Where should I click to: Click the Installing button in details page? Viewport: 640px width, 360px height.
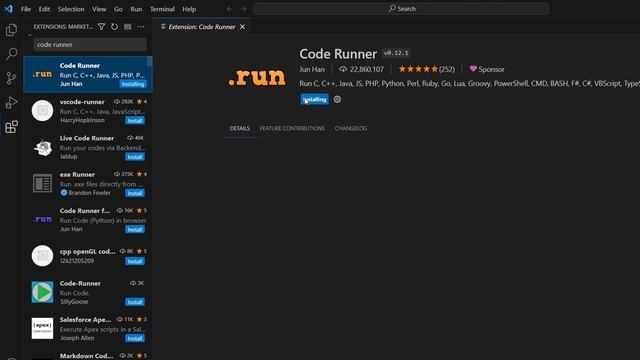314,99
